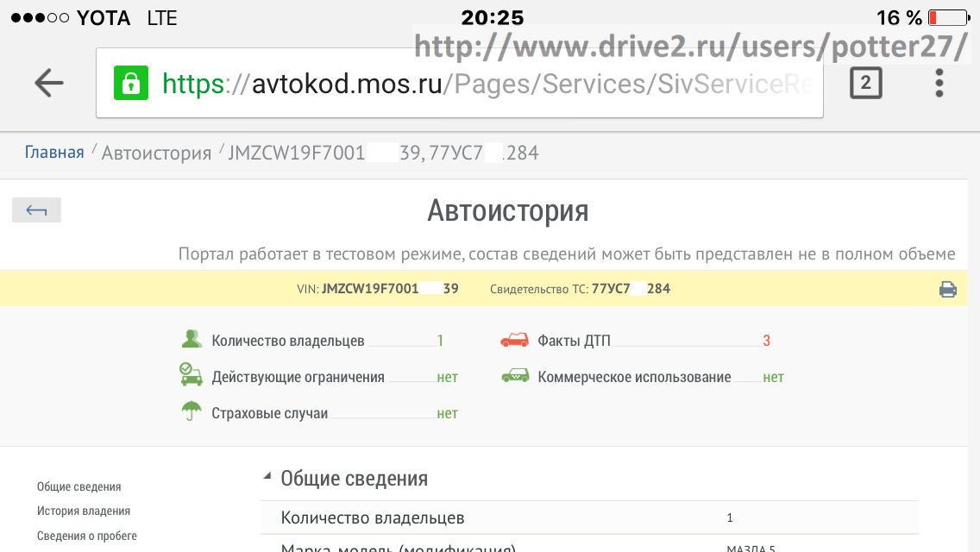
Task: Click the owner count person icon
Action: [192, 339]
